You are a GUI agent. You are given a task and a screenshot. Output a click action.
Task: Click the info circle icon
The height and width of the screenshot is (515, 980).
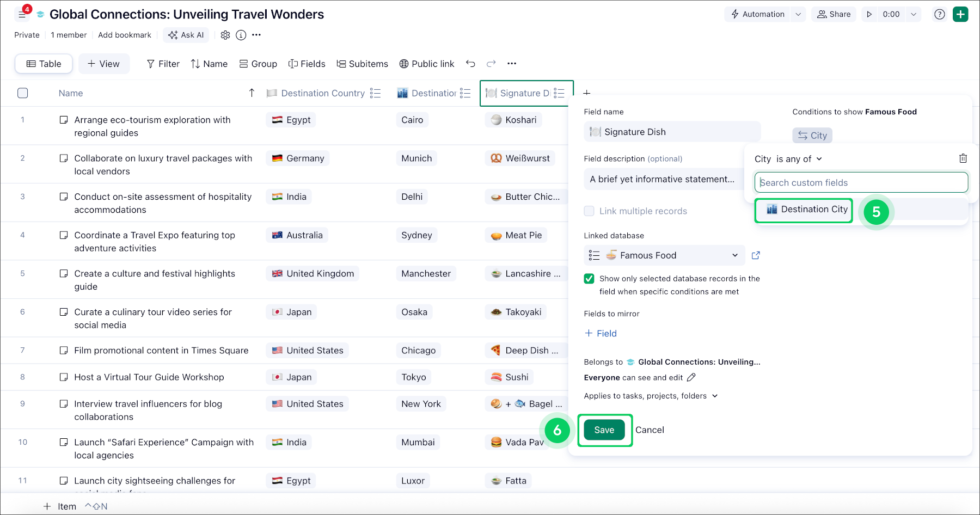pyautogui.click(x=241, y=35)
